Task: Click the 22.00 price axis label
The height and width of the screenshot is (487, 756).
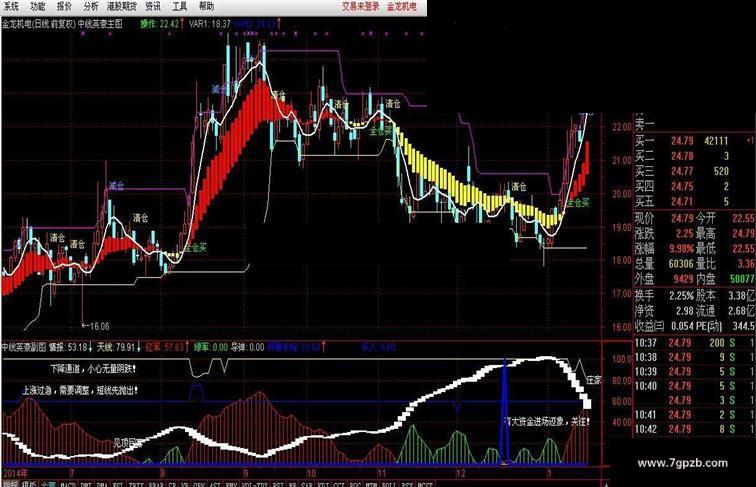Action: (x=621, y=127)
